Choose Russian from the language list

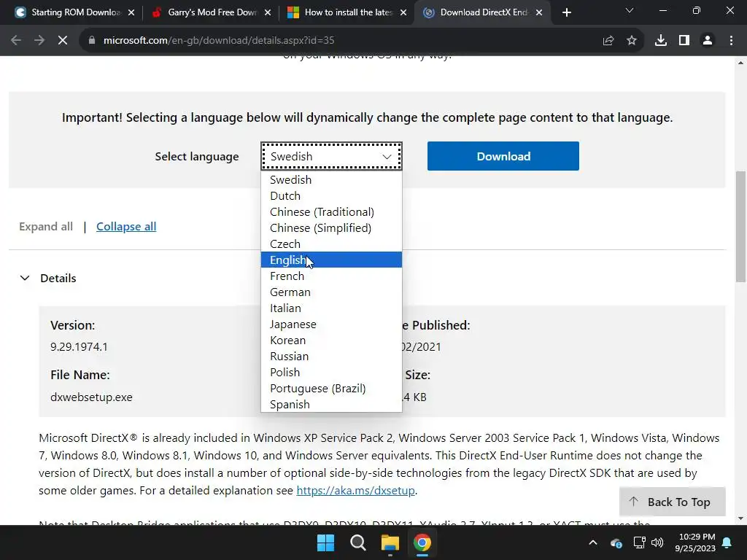(331, 356)
